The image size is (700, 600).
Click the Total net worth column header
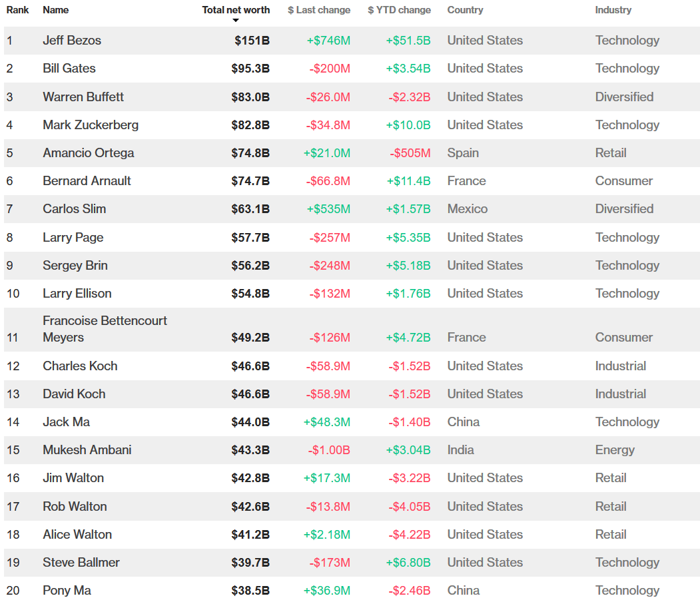pyautogui.click(x=236, y=10)
